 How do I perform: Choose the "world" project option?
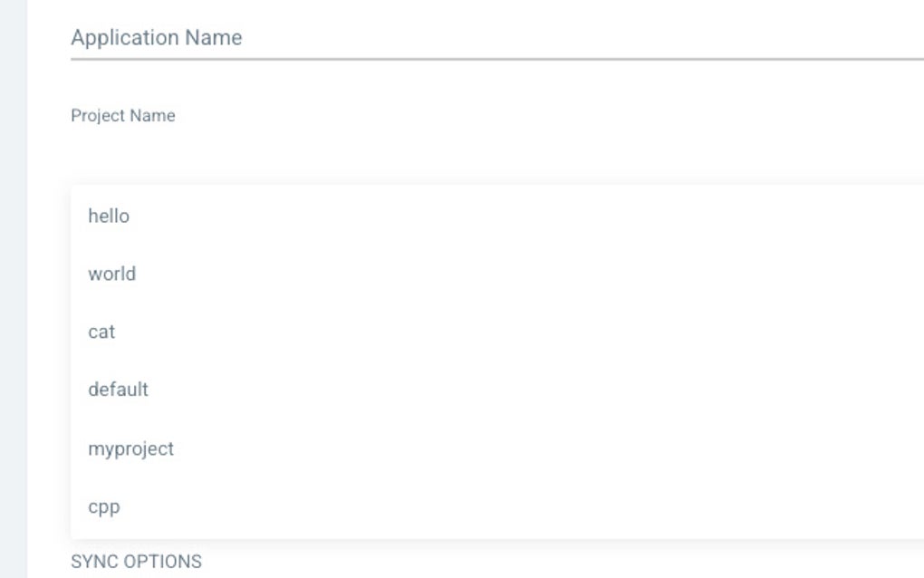tap(111, 274)
